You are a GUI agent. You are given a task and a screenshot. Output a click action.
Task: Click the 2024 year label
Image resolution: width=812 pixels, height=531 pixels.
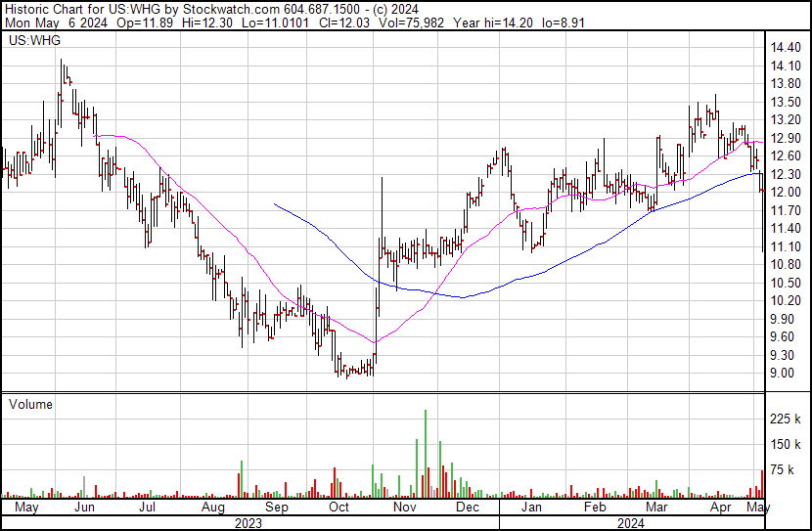pyautogui.click(x=631, y=523)
